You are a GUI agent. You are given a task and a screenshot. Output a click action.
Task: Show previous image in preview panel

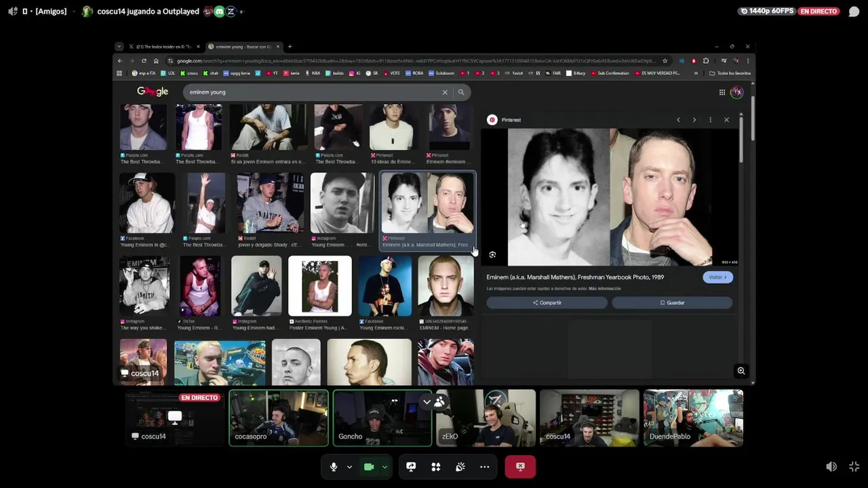[x=678, y=120]
